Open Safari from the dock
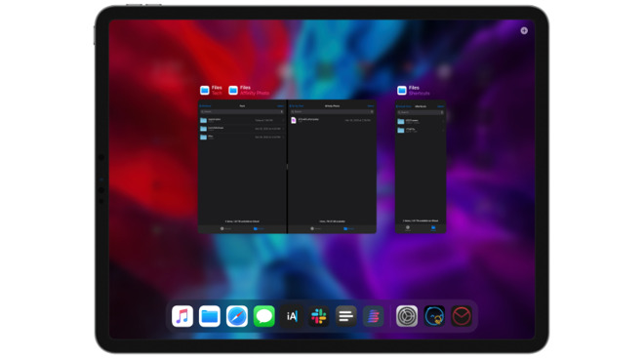The image size is (644, 359). coord(237,316)
